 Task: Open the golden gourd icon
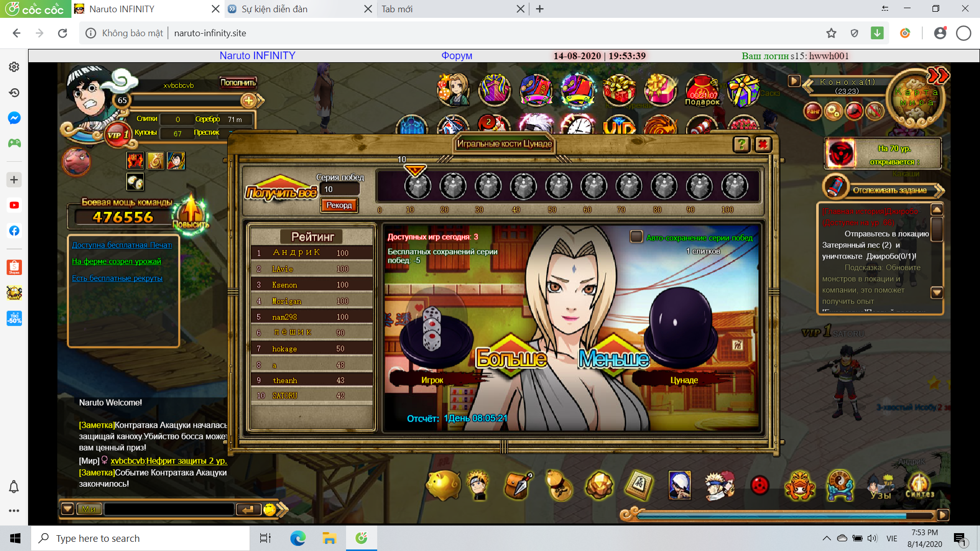point(559,485)
